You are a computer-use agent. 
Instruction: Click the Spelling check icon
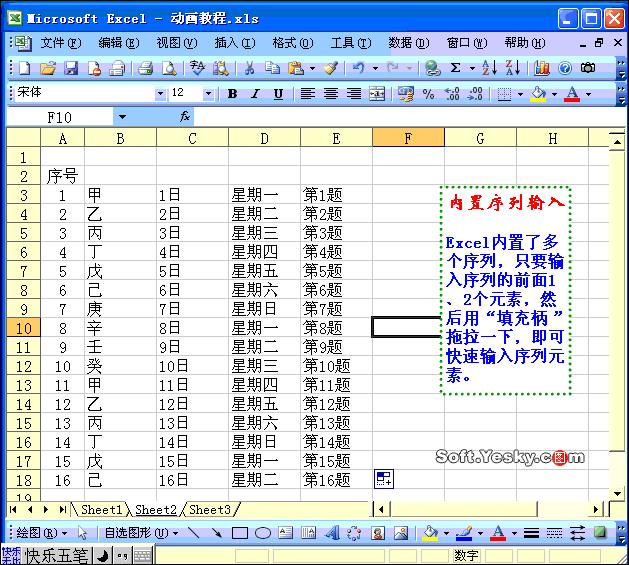click(197, 68)
